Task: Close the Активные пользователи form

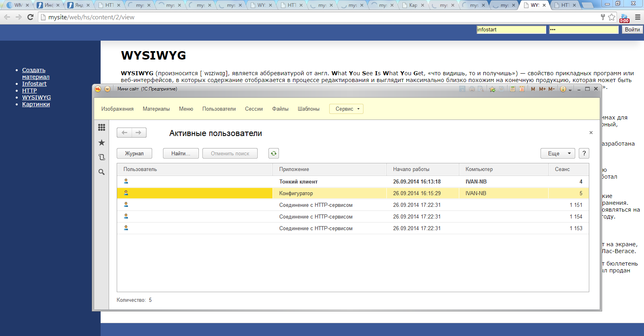Action: [x=591, y=133]
